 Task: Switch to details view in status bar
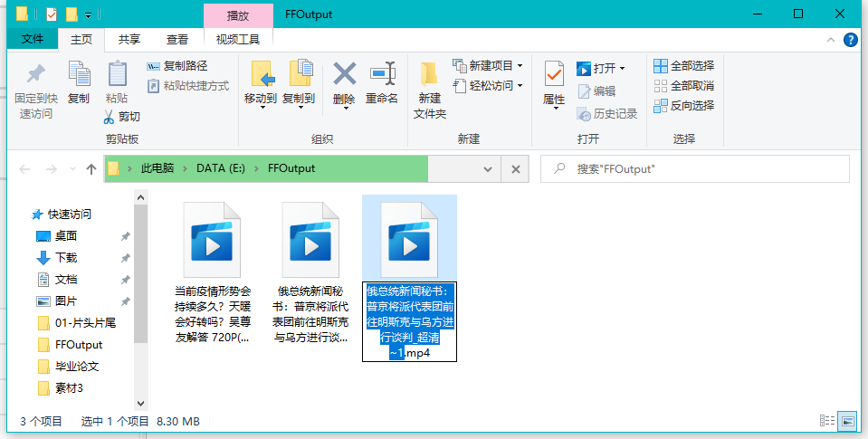[x=827, y=421]
